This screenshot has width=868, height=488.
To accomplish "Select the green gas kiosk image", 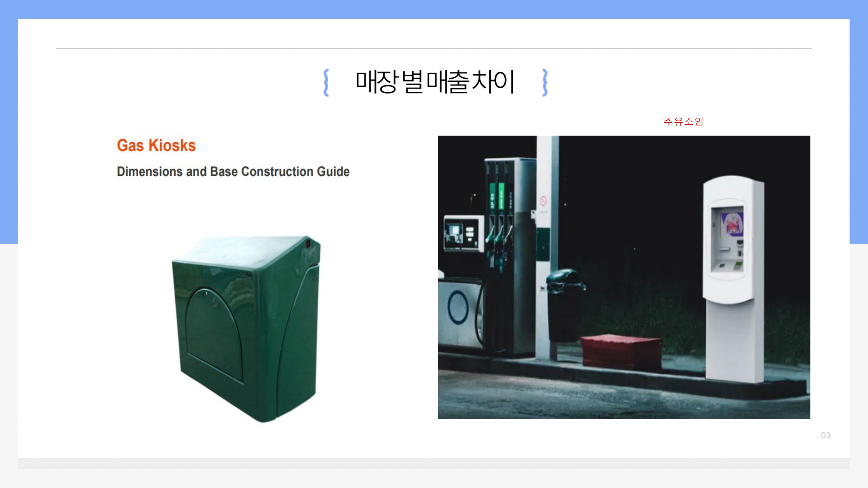I will [x=246, y=329].
